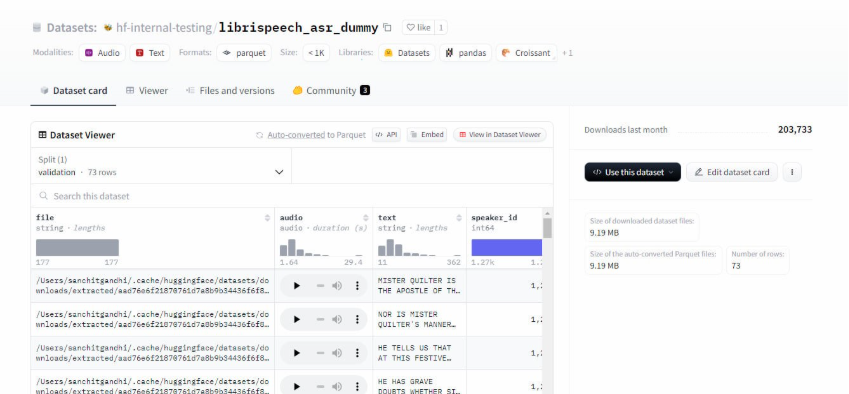849x394 pixels.
Task: Filter by the Audio modality tag
Action: 102,52
